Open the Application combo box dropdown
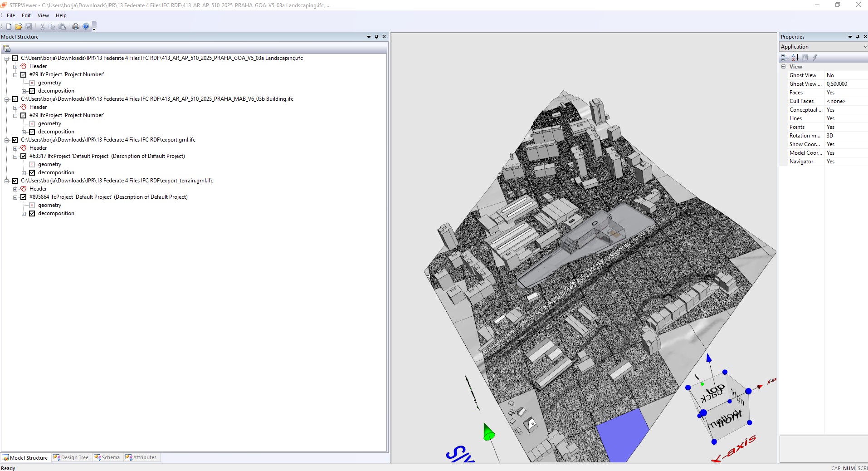The width and height of the screenshot is (868, 471). pos(865,47)
